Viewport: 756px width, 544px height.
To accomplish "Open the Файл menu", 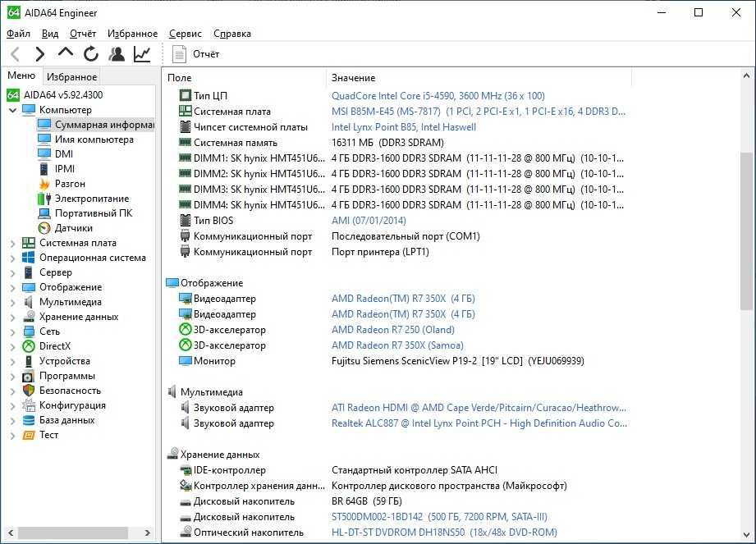I will tap(18, 34).
